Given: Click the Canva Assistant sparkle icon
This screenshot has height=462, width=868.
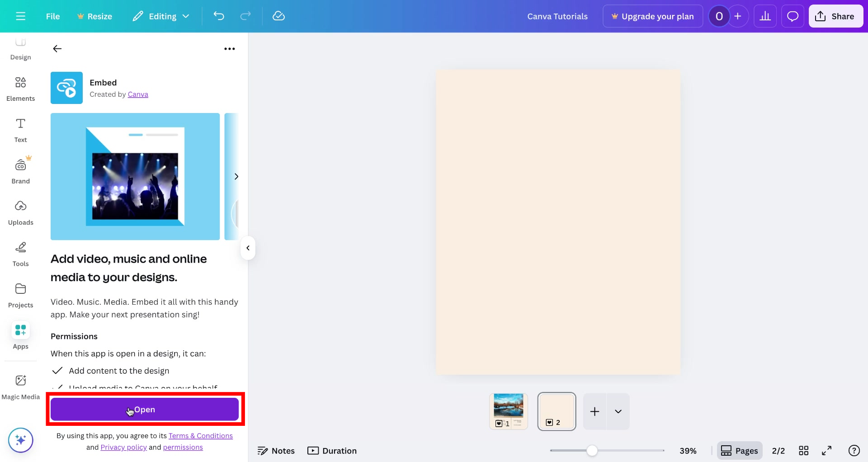Looking at the screenshot, I should (20, 440).
